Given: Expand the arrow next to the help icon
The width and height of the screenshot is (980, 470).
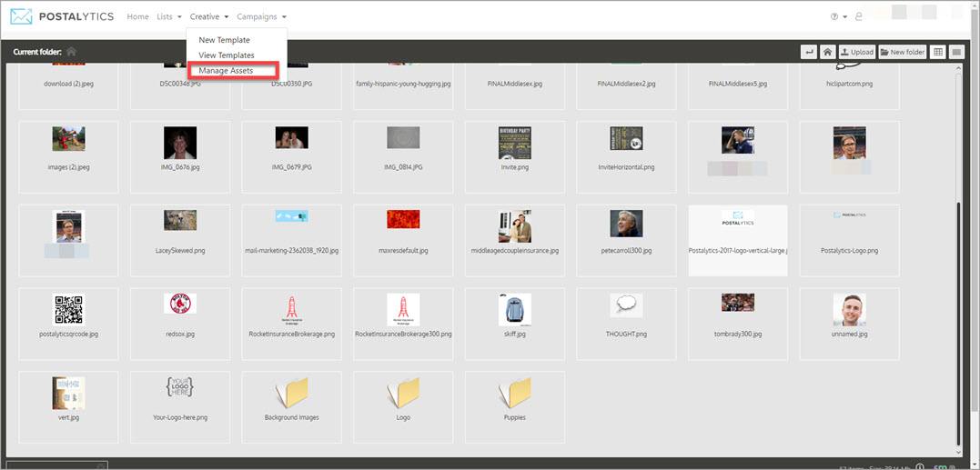Looking at the screenshot, I should (845, 17).
